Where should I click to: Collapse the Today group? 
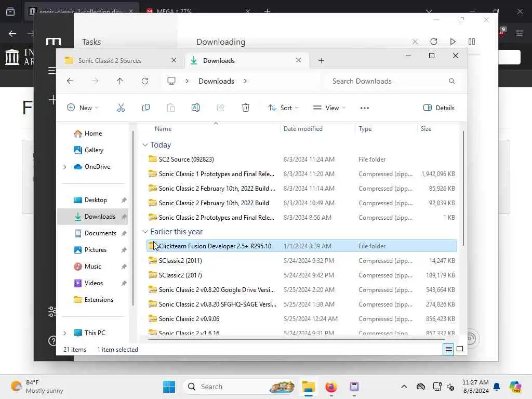coord(145,145)
